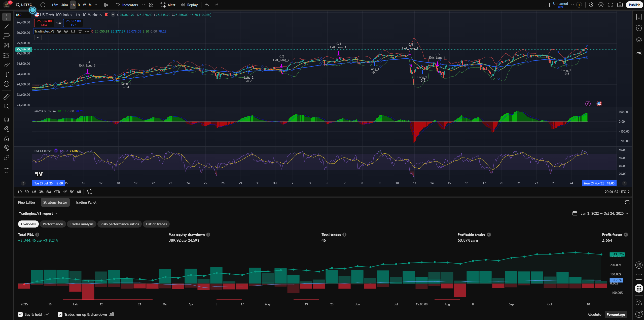Uncheck Trades run-up & drawdown
This screenshot has width=644, height=320.
[60, 314]
